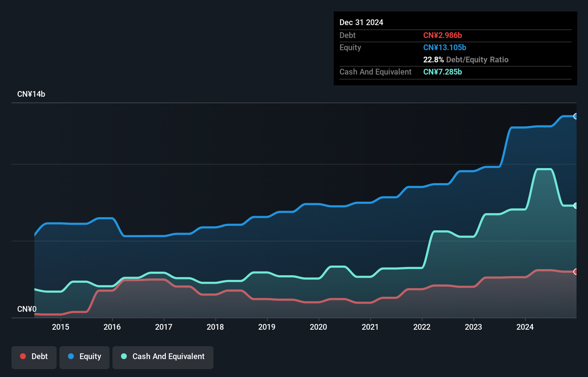This screenshot has height=377, width=588.
Task: Click the CN¥2.986b debt value
Action: tap(443, 35)
